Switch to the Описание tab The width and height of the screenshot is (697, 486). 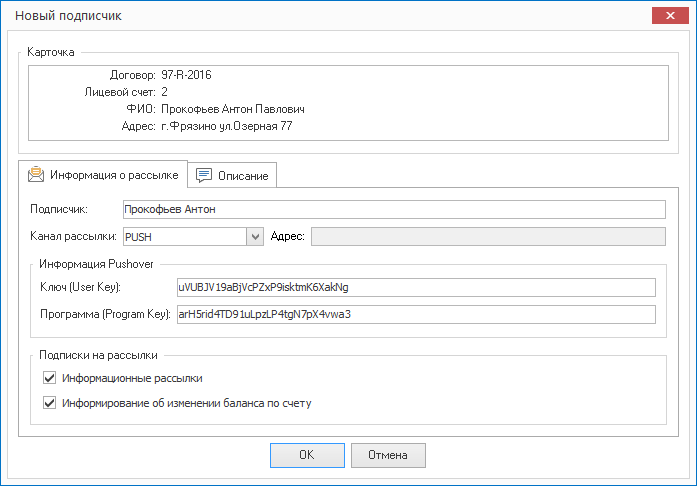pyautogui.click(x=232, y=175)
